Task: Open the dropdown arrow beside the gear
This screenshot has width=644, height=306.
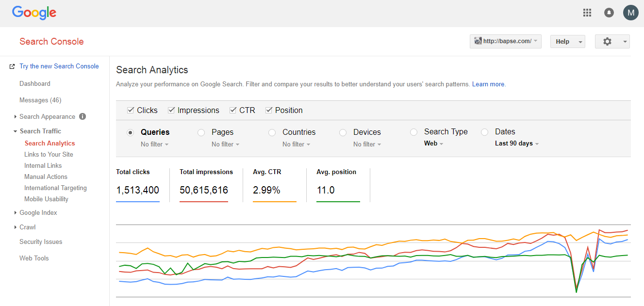Action: point(625,42)
